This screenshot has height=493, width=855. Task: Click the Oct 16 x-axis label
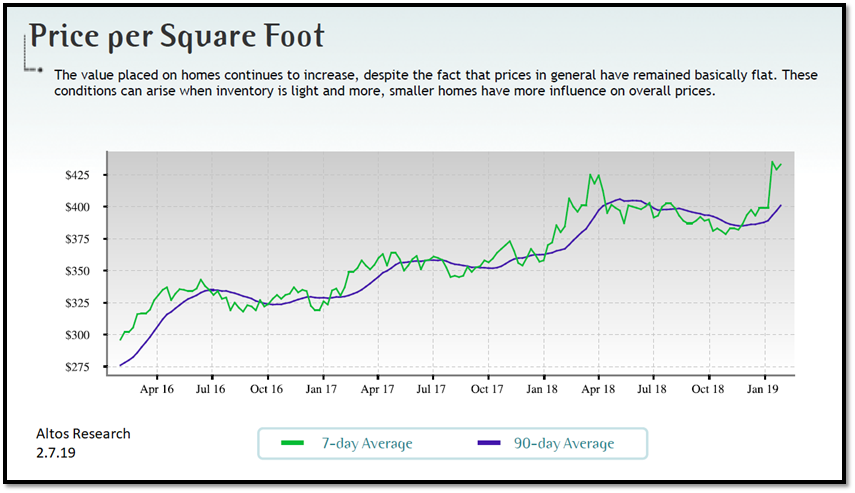(x=267, y=388)
